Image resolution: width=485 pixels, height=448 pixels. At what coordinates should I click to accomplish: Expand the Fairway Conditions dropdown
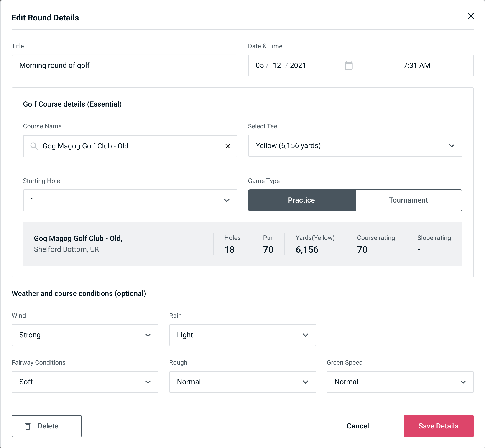[x=84, y=382]
